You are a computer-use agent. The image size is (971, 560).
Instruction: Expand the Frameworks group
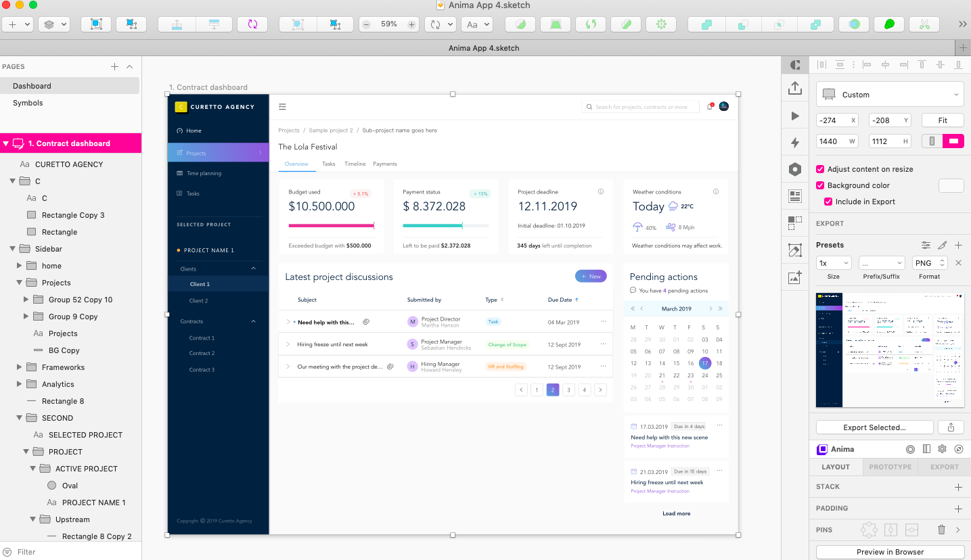(19, 367)
